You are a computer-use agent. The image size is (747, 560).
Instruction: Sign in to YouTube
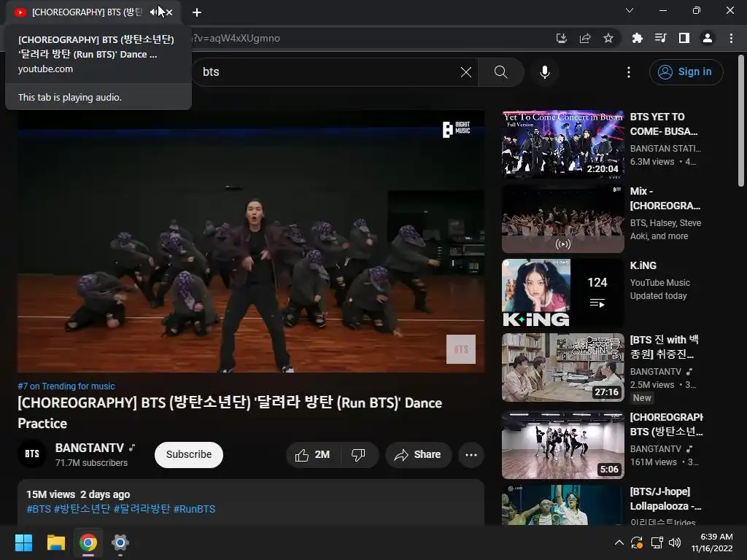click(x=686, y=72)
